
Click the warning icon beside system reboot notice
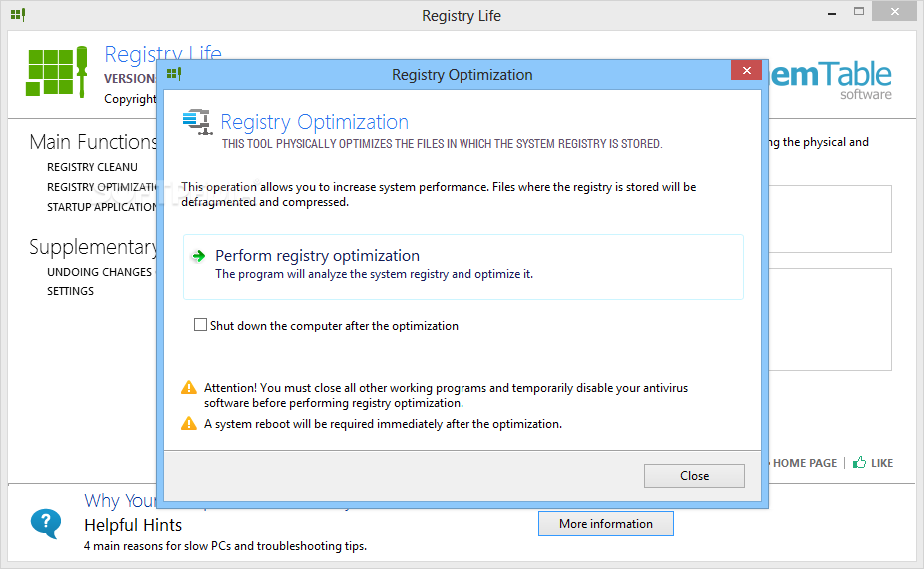coord(189,423)
